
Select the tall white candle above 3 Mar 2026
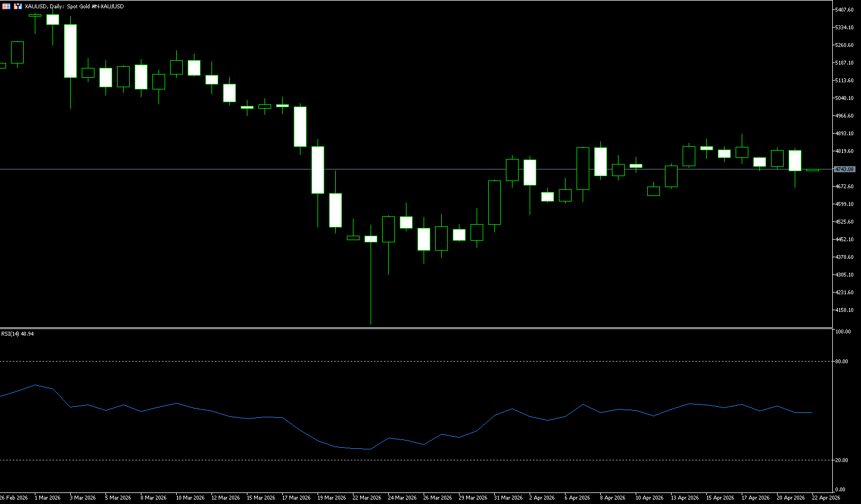click(x=70, y=51)
